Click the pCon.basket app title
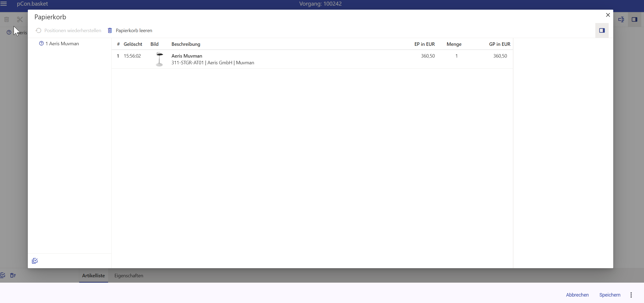 (32, 4)
